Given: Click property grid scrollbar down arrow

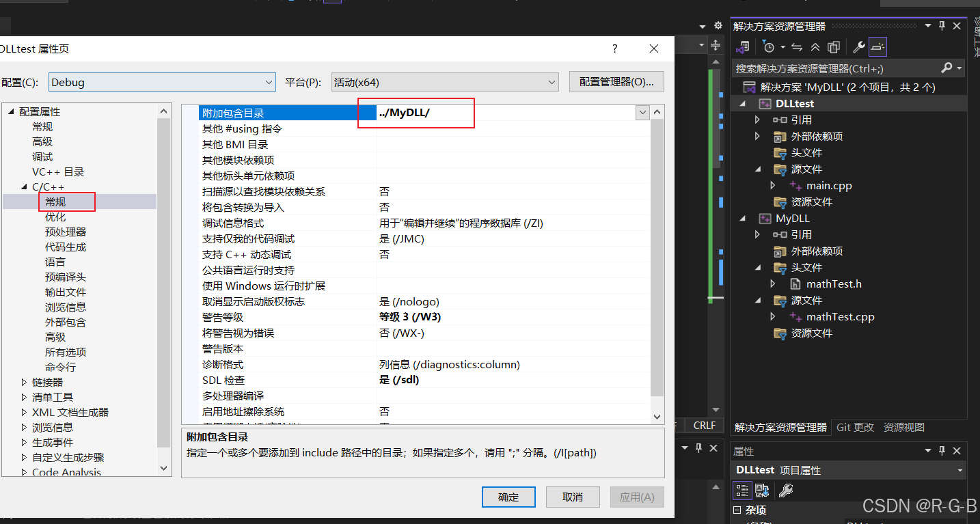Looking at the screenshot, I should tap(657, 416).
